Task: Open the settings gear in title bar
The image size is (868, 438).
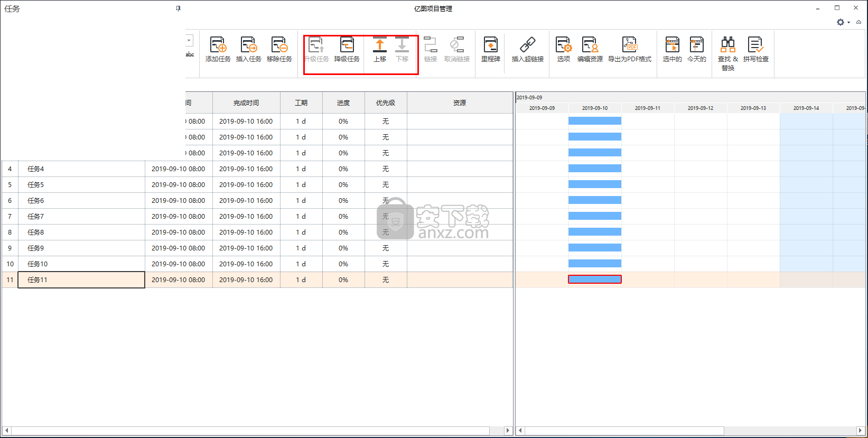Action: point(840,22)
